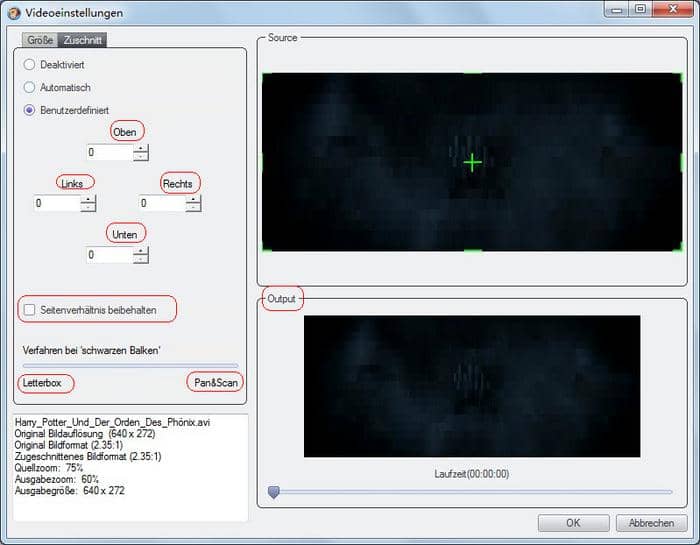Click the bottom-center green crop edge handle

click(473, 250)
